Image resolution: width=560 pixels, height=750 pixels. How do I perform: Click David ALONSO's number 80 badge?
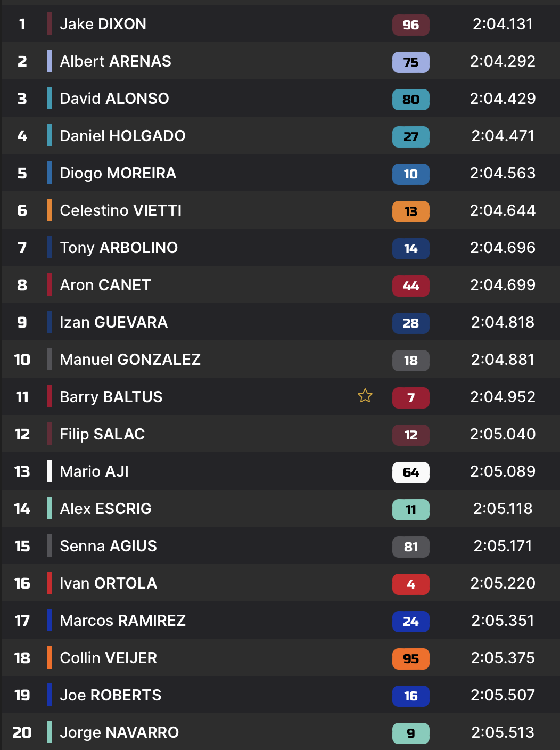coord(410,99)
